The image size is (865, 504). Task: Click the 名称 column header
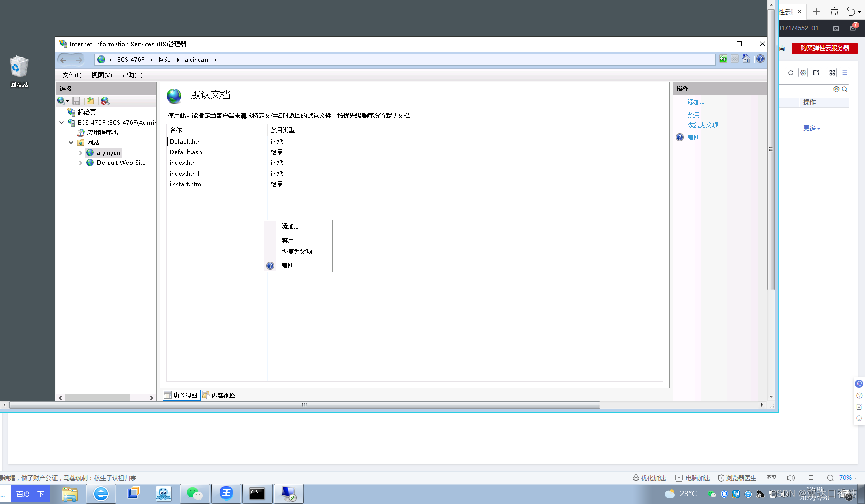tap(217, 130)
